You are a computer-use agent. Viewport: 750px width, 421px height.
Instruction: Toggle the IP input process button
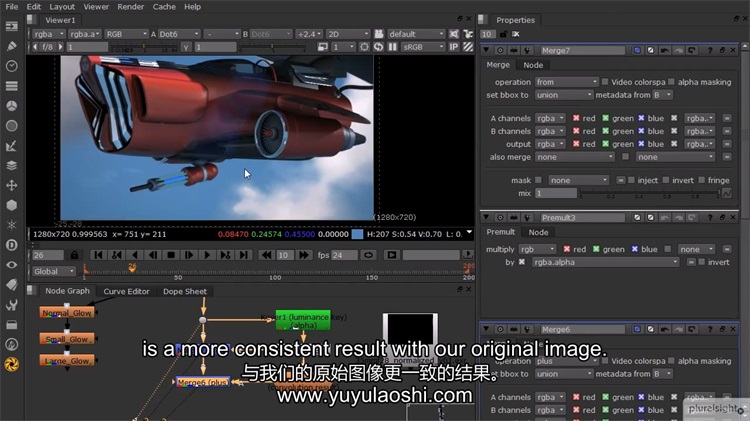(453, 47)
